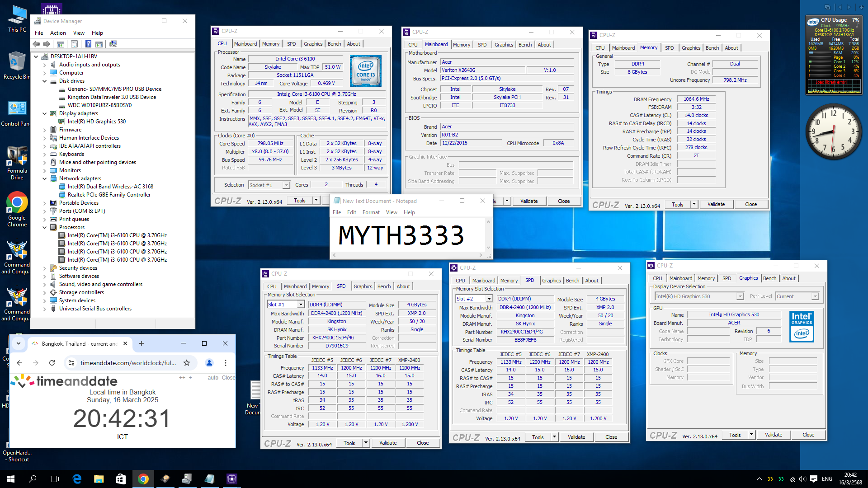868x488 pixels.
Task: Click Tools button in CPU-Z Slot #2 SPD window
Action: [538, 437]
